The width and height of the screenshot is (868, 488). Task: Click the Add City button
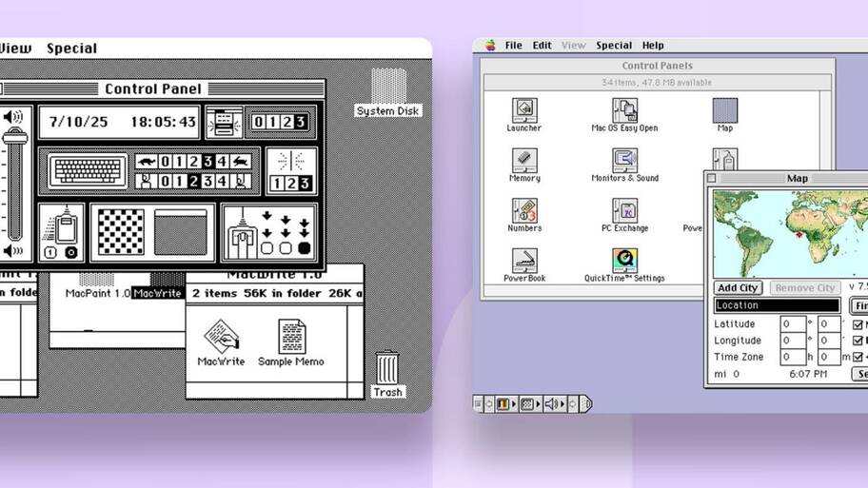(x=738, y=287)
